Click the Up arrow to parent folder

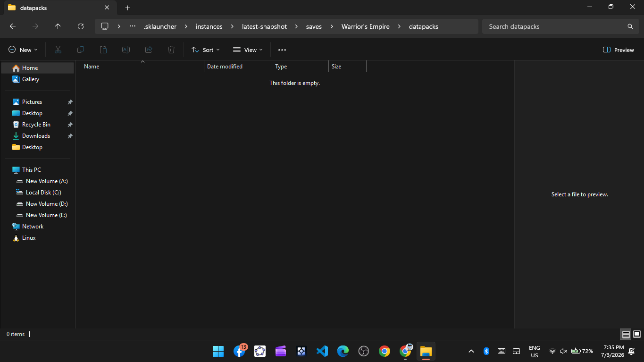click(x=58, y=26)
